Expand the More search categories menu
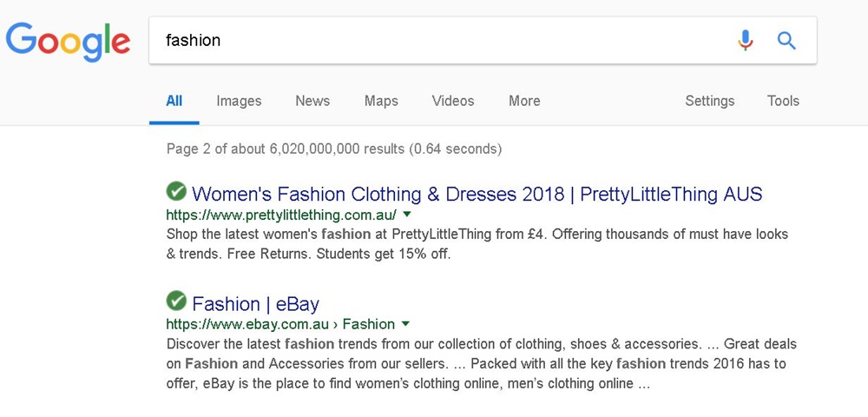 point(524,101)
